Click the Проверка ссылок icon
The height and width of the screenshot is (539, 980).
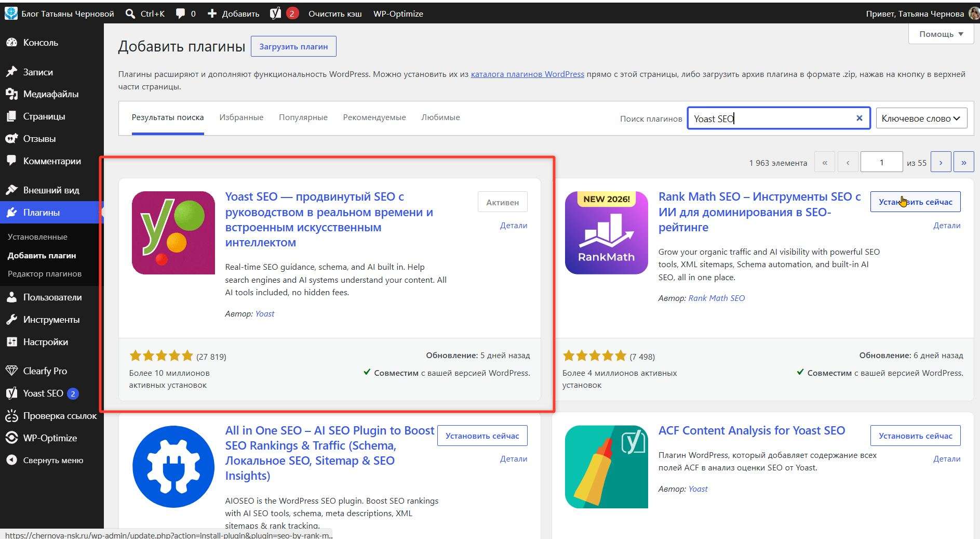pyautogui.click(x=11, y=416)
